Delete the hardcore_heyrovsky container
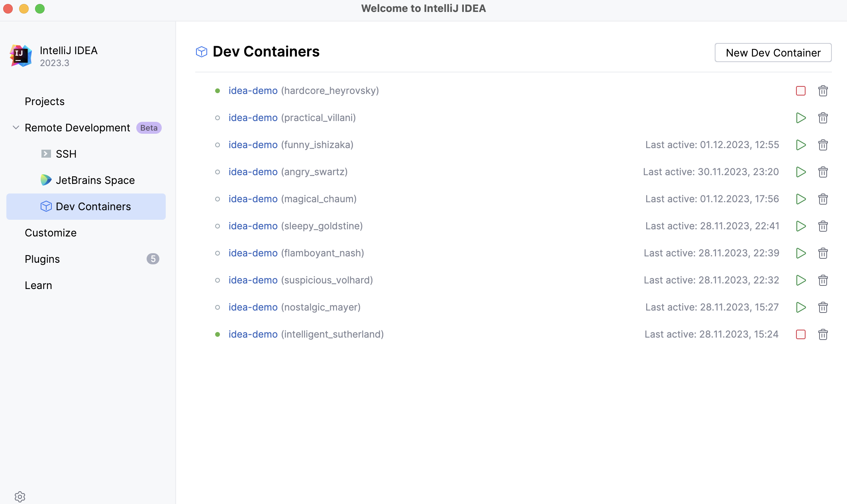847x504 pixels. point(823,91)
